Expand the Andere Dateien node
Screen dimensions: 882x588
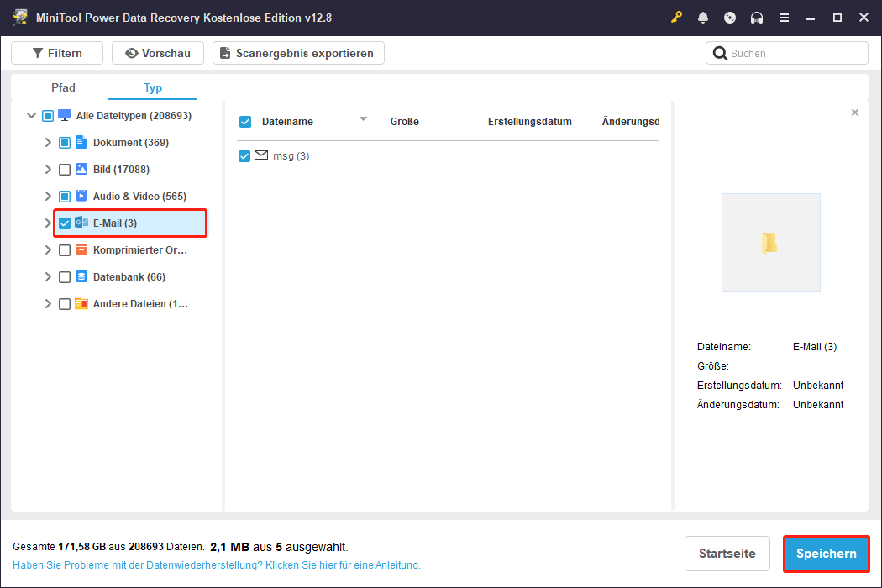coord(48,304)
